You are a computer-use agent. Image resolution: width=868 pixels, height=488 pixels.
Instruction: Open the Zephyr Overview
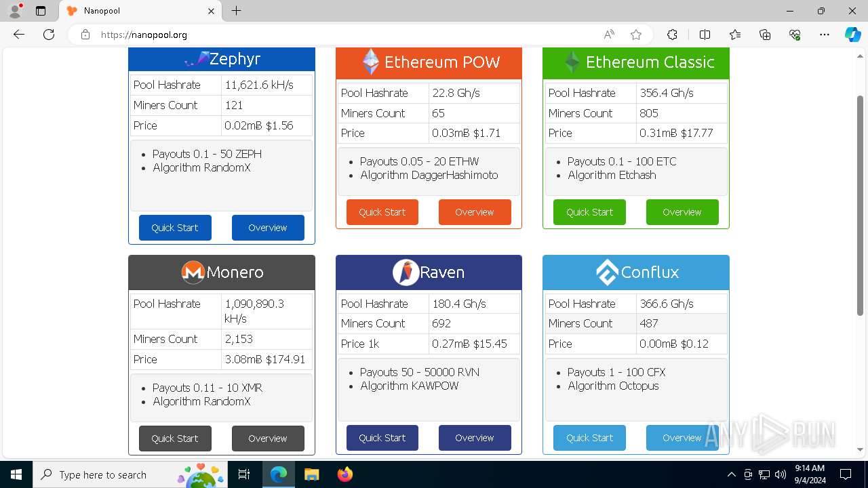click(268, 228)
